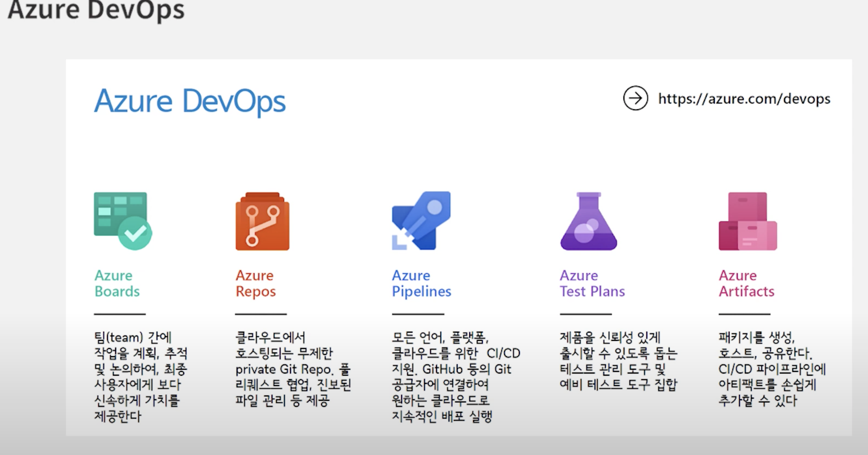Click the Azure Boards icon
This screenshot has height=455, width=868.
(x=123, y=221)
